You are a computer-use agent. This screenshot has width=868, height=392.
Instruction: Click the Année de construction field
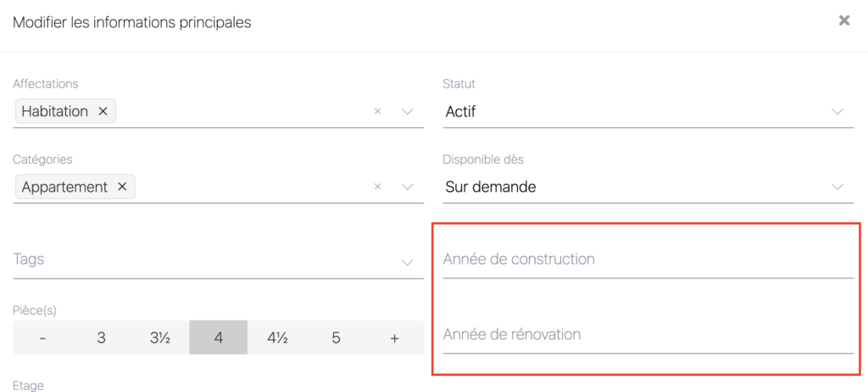click(648, 260)
